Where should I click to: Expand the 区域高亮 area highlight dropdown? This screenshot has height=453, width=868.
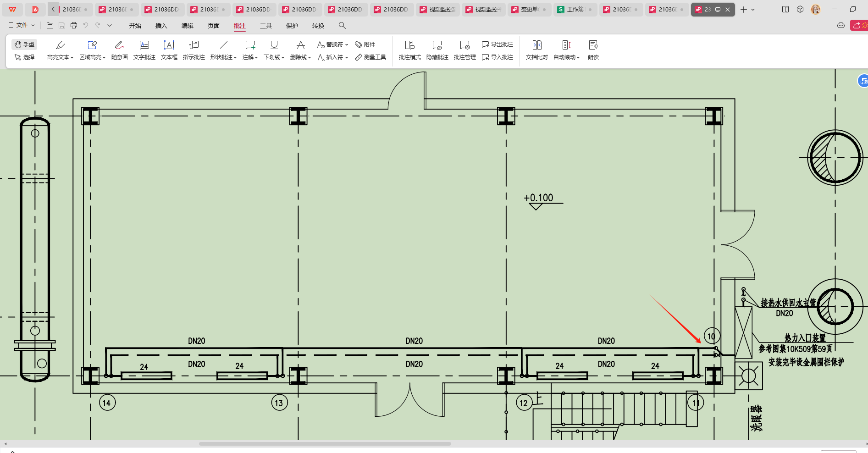pyautogui.click(x=104, y=57)
